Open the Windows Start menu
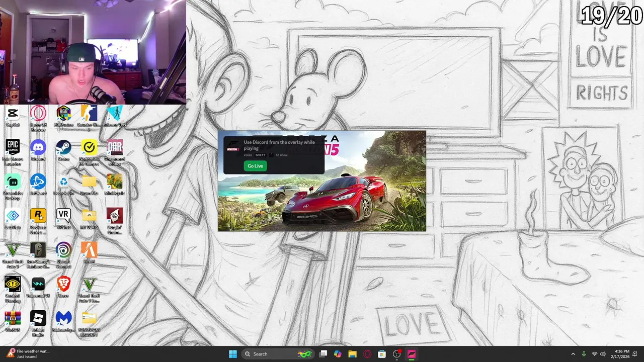Viewport: 644px width, 362px height. click(x=233, y=354)
